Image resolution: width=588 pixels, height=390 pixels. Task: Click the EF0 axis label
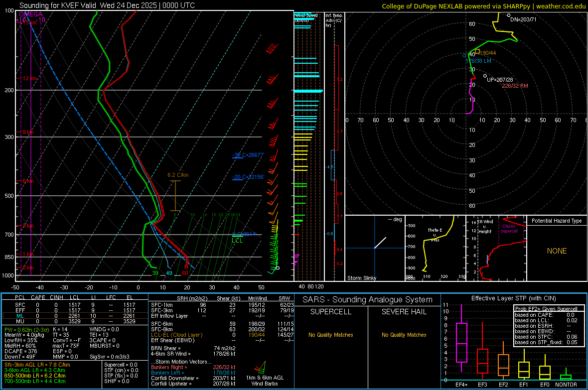pyautogui.click(x=545, y=385)
